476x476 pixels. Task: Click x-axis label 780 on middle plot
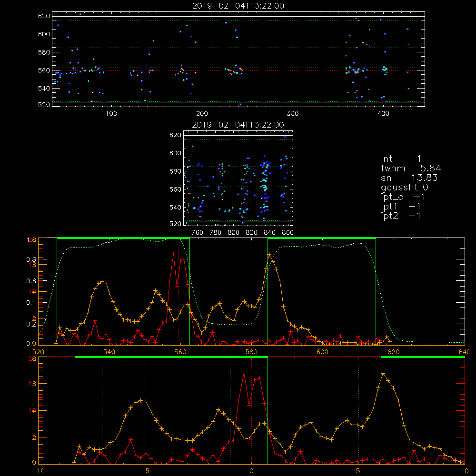pyautogui.click(x=216, y=233)
